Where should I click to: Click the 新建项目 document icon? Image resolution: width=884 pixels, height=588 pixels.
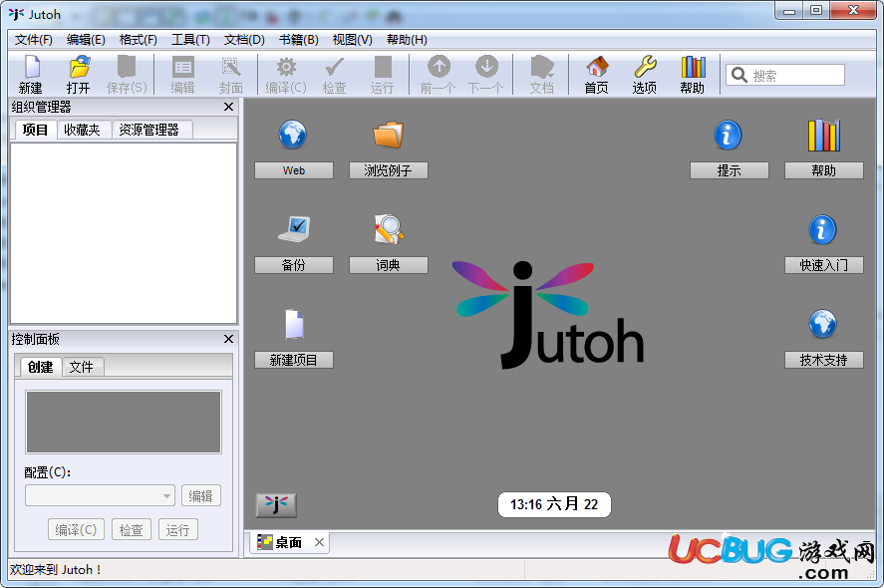294,324
